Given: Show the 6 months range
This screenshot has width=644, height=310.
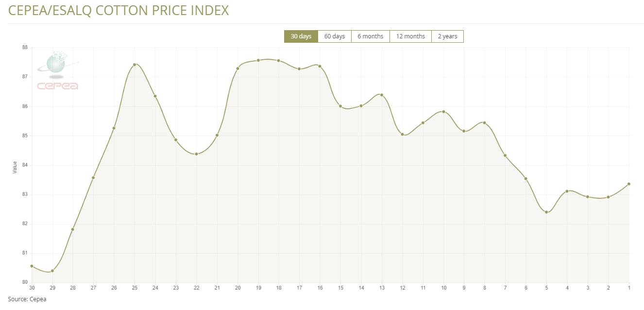Looking at the screenshot, I should point(370,36).
